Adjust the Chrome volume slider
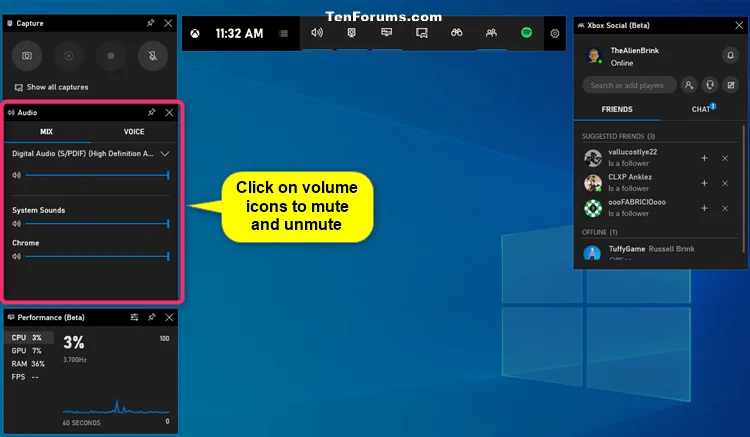Screen dimensions: 750x437 98,256
